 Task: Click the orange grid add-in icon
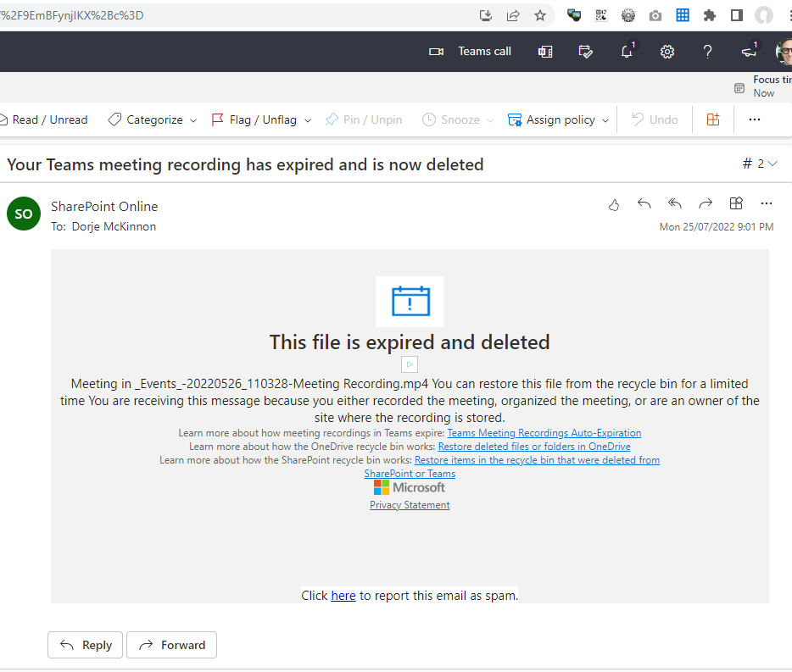pyautogui.click(x=712, y=119)
